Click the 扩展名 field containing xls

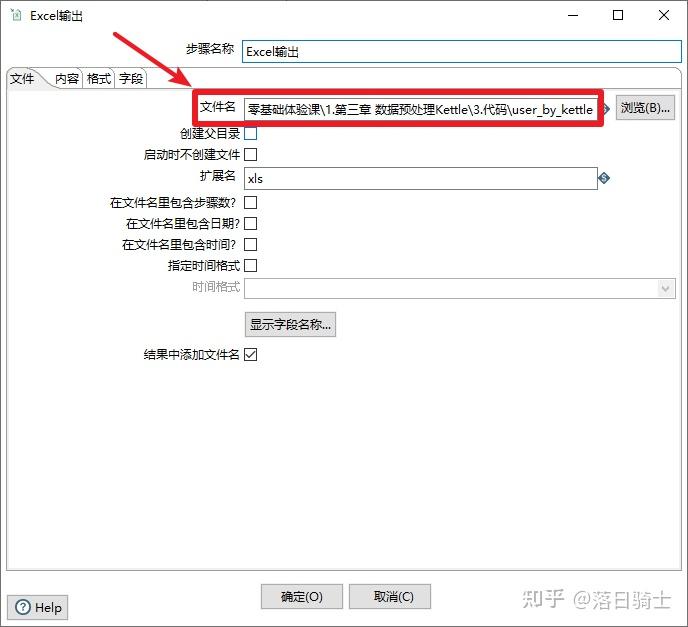[x=421, y=179]
